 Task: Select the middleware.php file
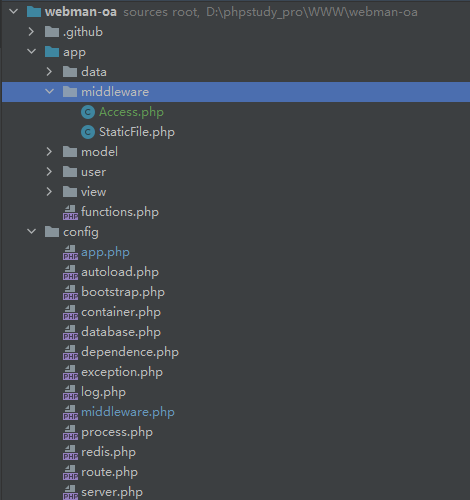pos(128,412)
